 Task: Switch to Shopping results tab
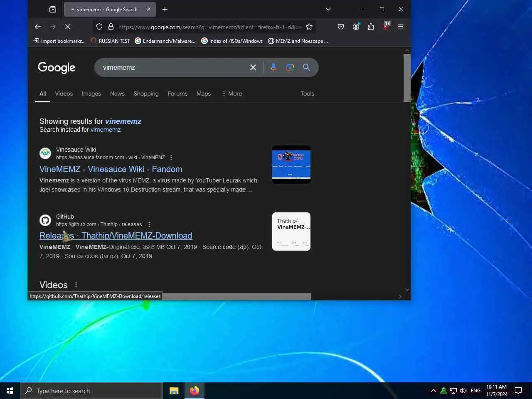(x=146, y=94)
